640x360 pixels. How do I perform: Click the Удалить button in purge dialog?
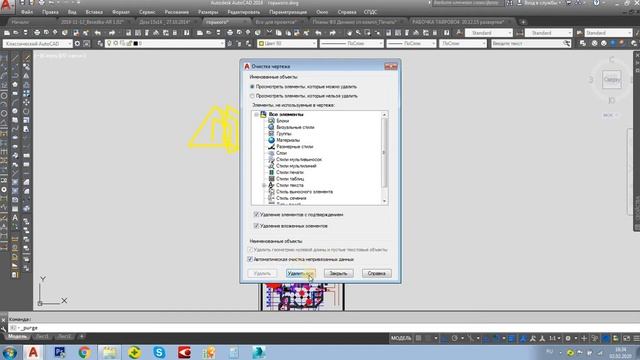coord(262,273)
